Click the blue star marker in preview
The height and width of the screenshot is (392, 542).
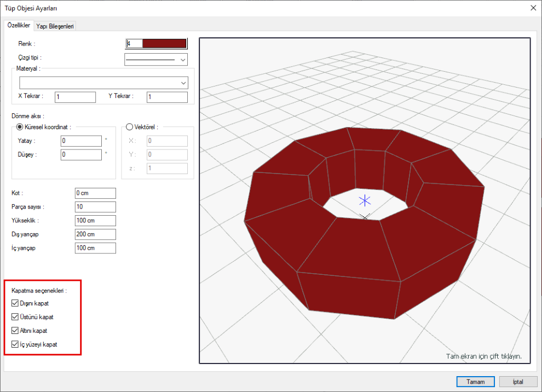(365, 201)
